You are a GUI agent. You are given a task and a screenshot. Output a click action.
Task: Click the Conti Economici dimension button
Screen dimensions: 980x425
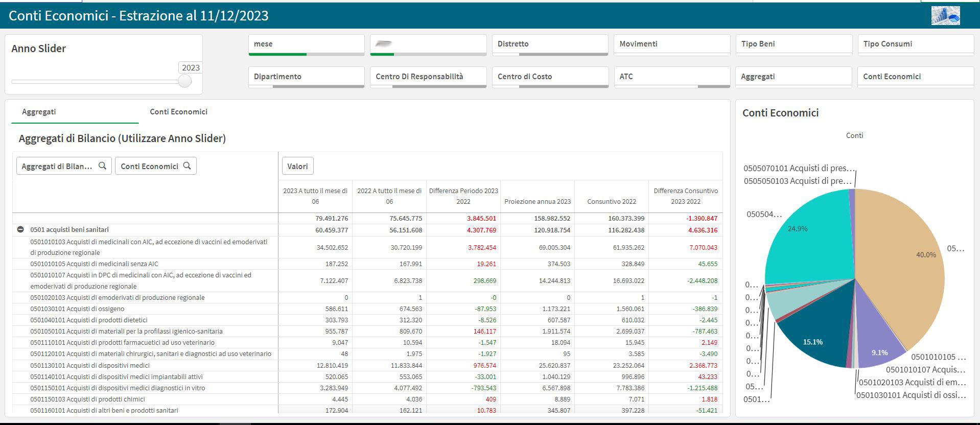pyautogui.click(x=156, y=166)
